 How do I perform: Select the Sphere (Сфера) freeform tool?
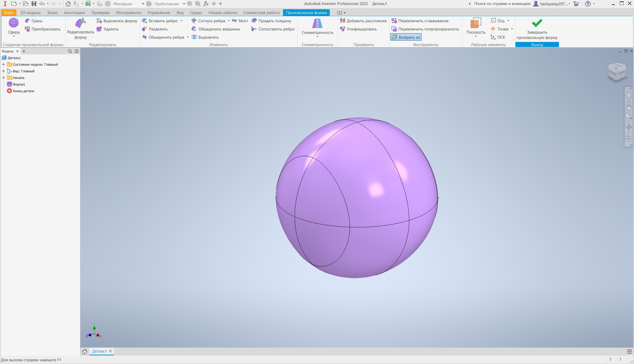[x=14, y=26]
